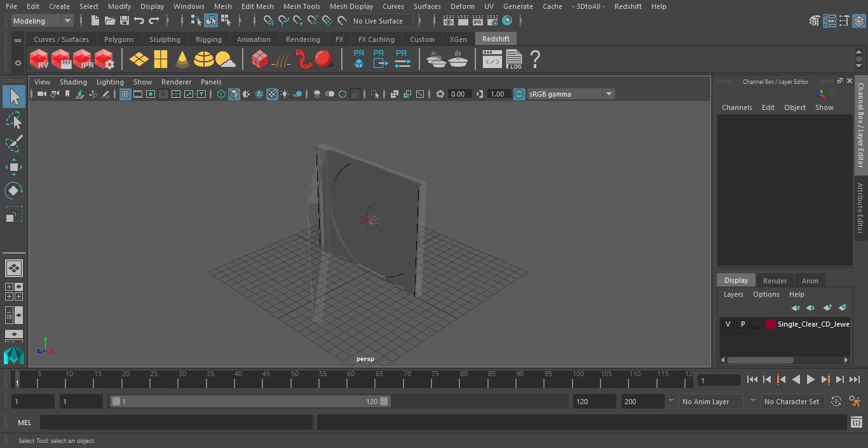Go to start of playback range
868x448 pixels.
pos(752,379)
